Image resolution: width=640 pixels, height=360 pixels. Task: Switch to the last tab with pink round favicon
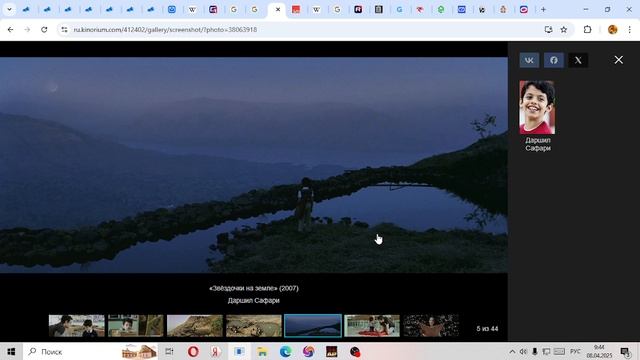524,9
